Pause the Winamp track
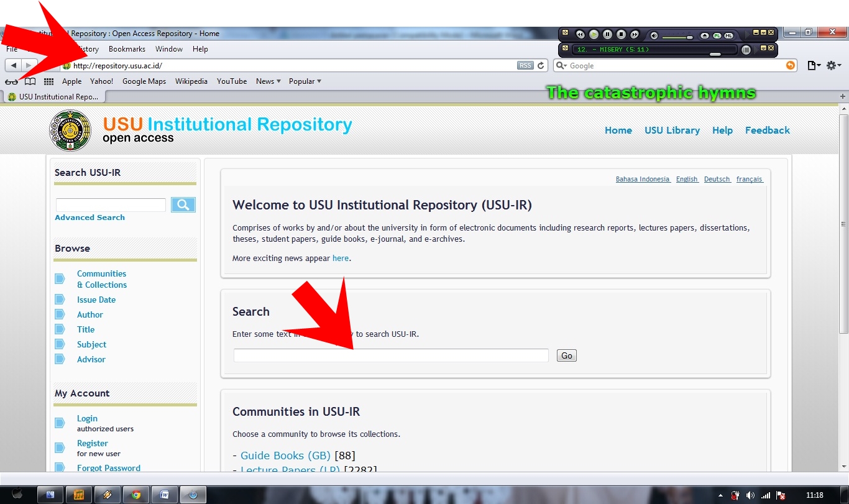Screen dimensions: 849x504 607,35
